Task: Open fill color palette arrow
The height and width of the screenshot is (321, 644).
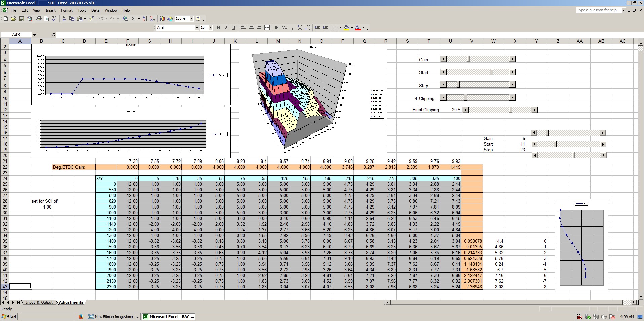Action: pyautogui.click(x=352, y=28)
